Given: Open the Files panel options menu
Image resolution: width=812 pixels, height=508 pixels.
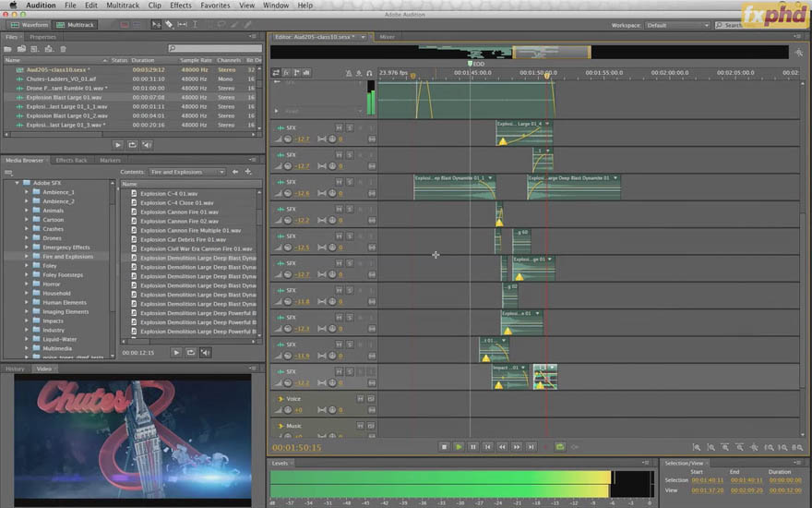Looking at the screenshot, I should 253,37.
